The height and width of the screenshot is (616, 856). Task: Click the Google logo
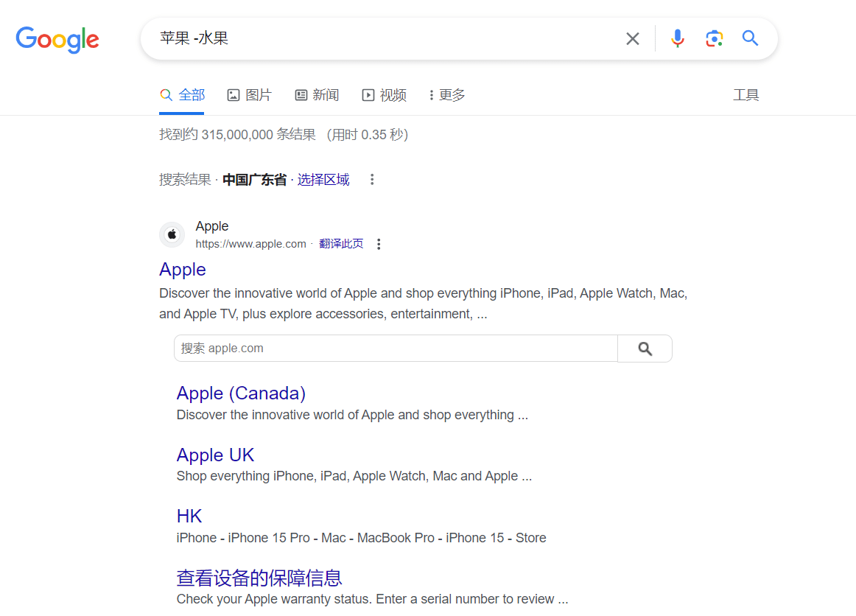57,39
